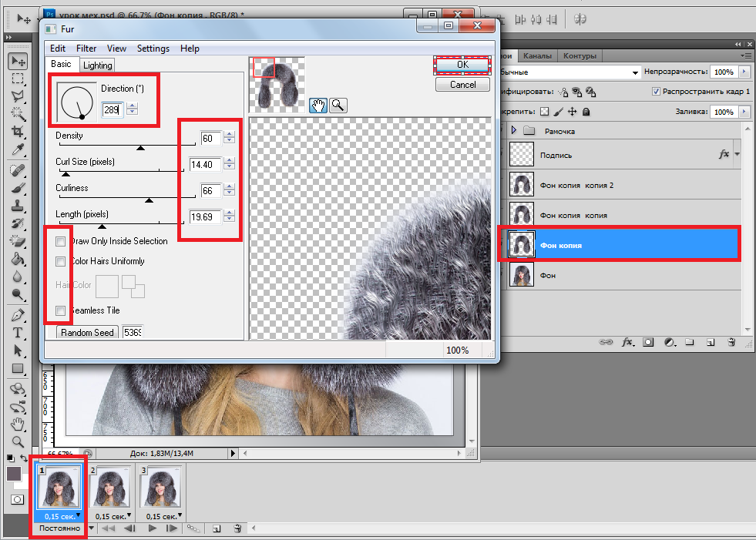Delete layer via Layers panel trash icon
Viewport: 756px width, 540px height.
[731, 342]
